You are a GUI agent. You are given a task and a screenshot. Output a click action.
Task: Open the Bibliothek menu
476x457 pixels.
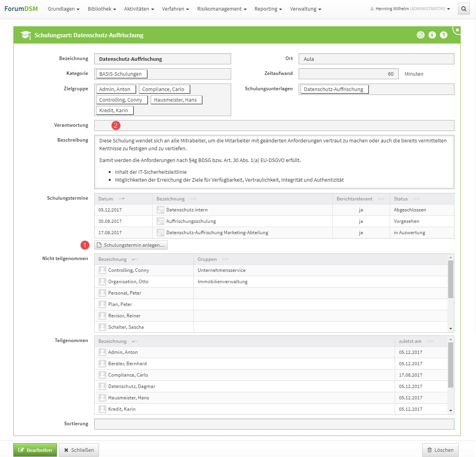(x=102, y=9)
